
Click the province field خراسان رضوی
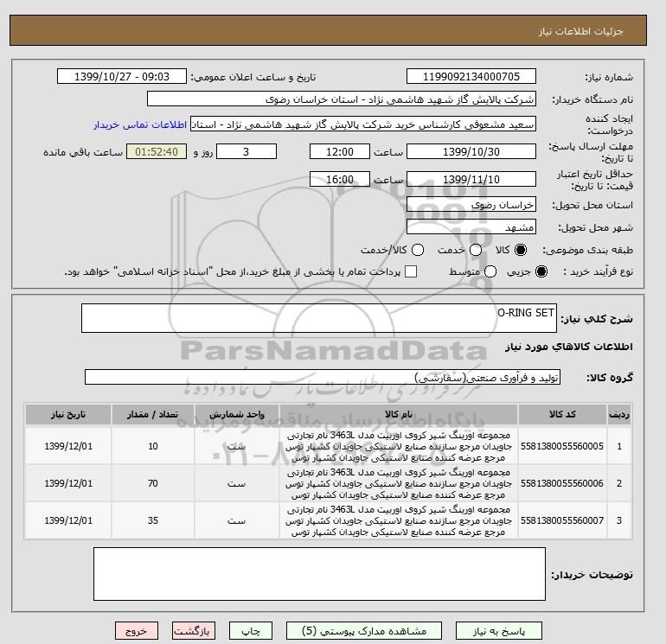click(x=471, y=205)
